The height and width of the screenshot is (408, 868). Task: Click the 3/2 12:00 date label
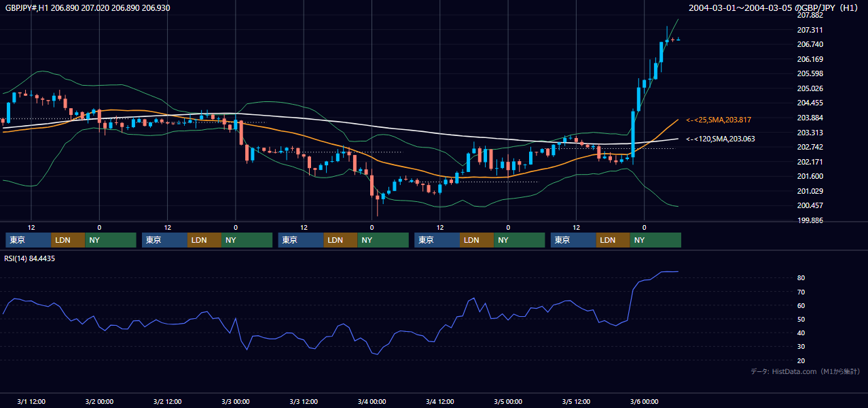[x=167, y=401]
